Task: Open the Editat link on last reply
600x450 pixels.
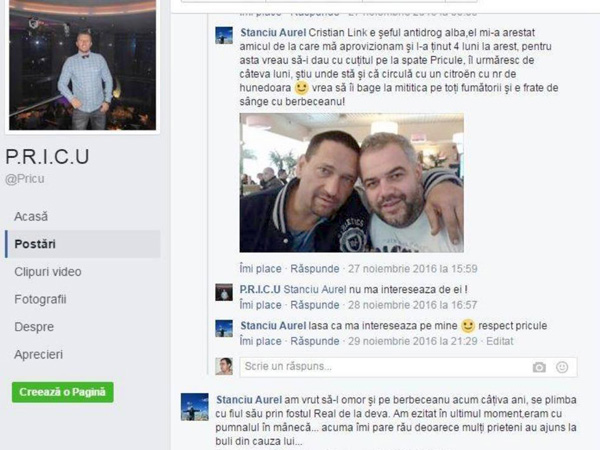Action: click(500, 341)
